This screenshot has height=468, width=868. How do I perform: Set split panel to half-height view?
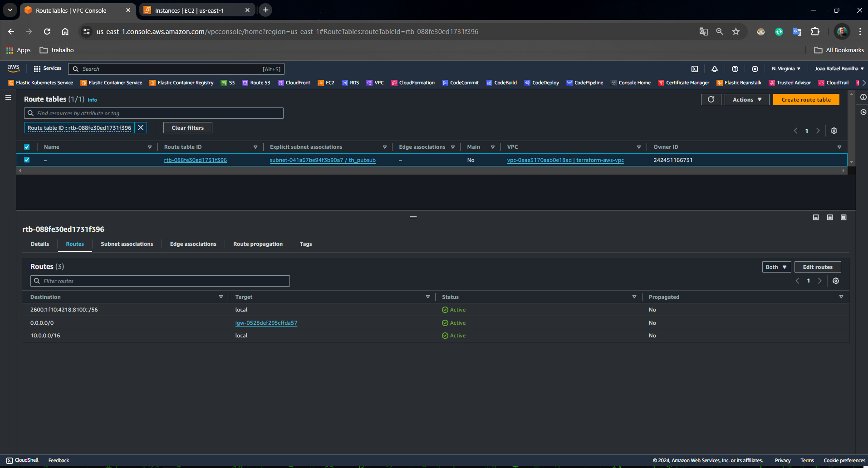pos(830,218)
